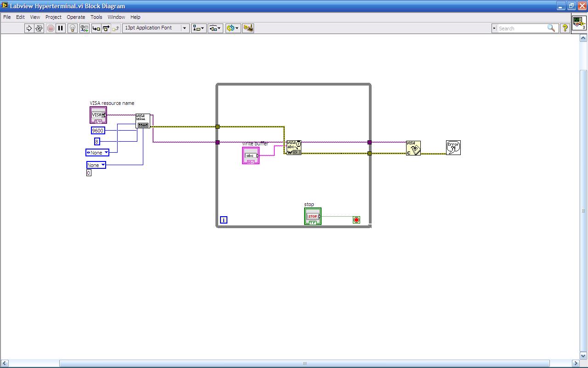Click the Context Help question mark button

pyautogui.click(x=565, y=28)
